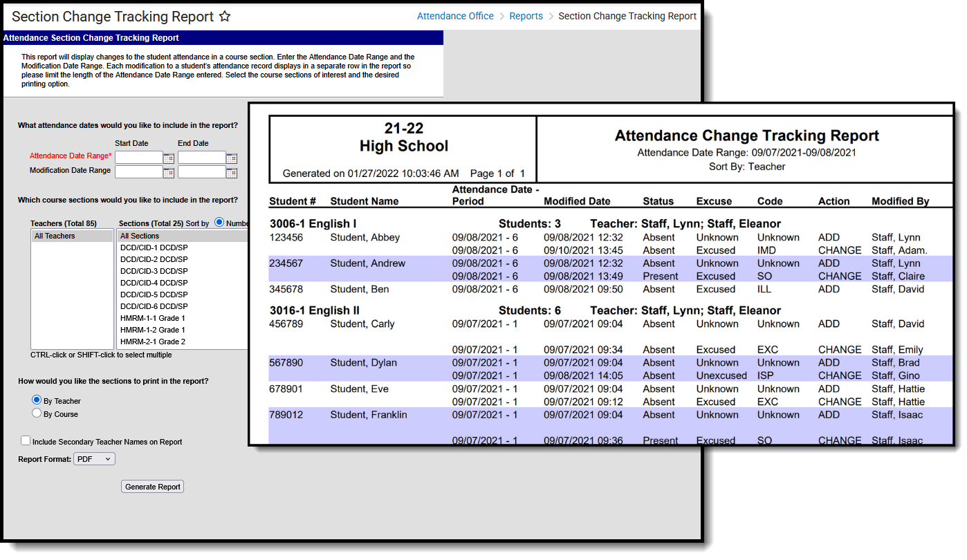Click student number 567890
The width and height of the screenshot is (967, 560).
point(286,362)
